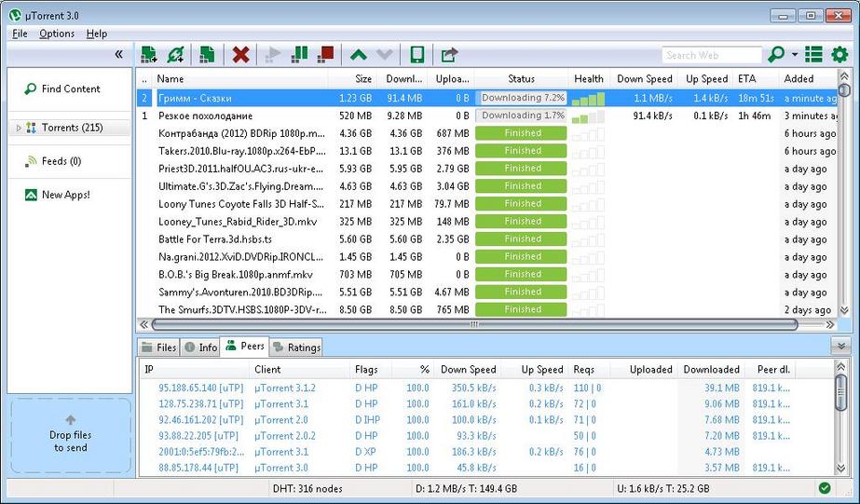This screenshot has height=504, width=860.
Task: Select Battle For Terra.3d.hsbs.ts torrent
Action: [x=487, y=239]
